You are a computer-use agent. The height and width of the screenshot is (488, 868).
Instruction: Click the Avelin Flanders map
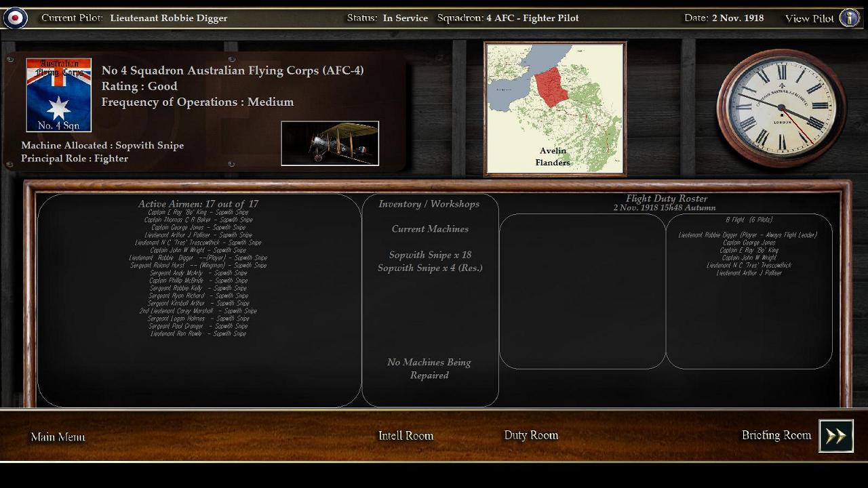coord(555,108)
